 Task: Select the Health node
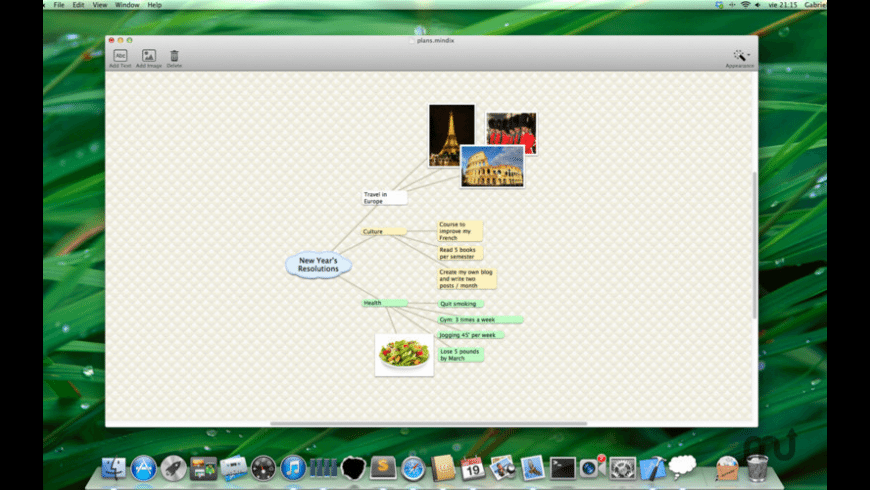click(x=385, y=303)
